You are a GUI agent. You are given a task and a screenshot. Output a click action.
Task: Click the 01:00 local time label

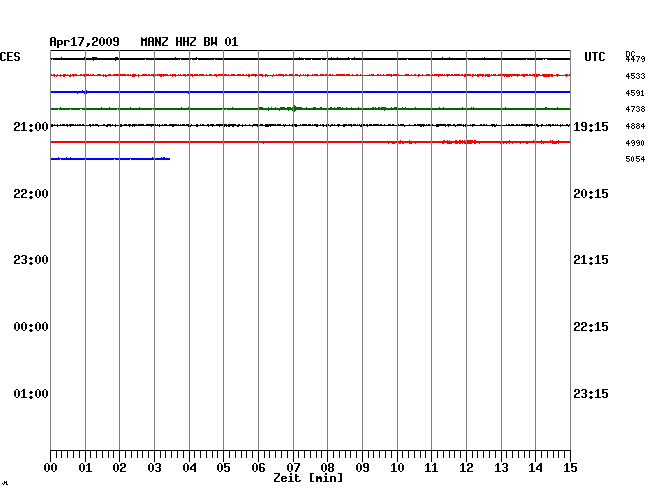pyautogui.click(x=31, y=394)
